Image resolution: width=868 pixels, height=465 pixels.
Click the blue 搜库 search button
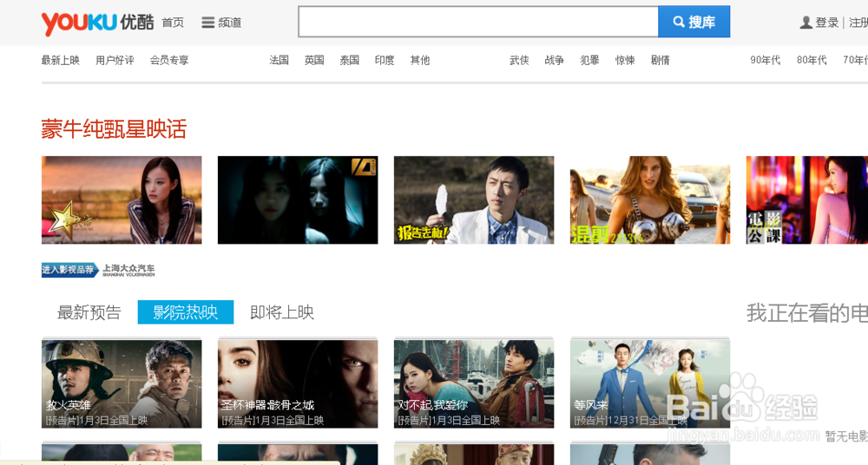tap(694, 22)
